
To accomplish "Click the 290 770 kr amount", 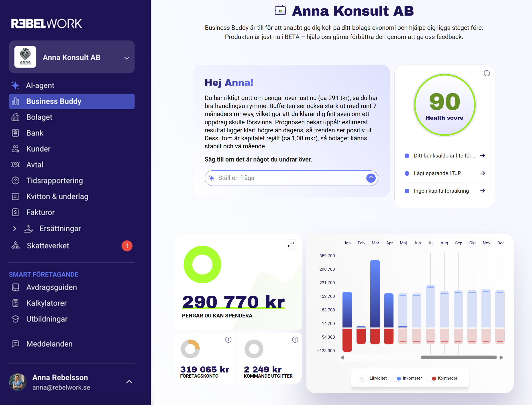I will click(x=233, y=302).
